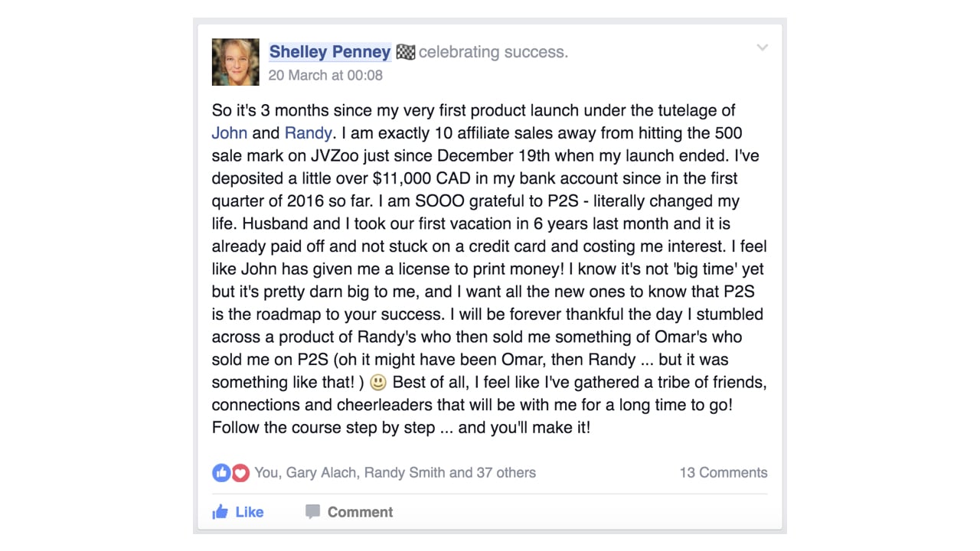Click the speech bubble comment icon
The image size is (980, 551).
[312, 512]
